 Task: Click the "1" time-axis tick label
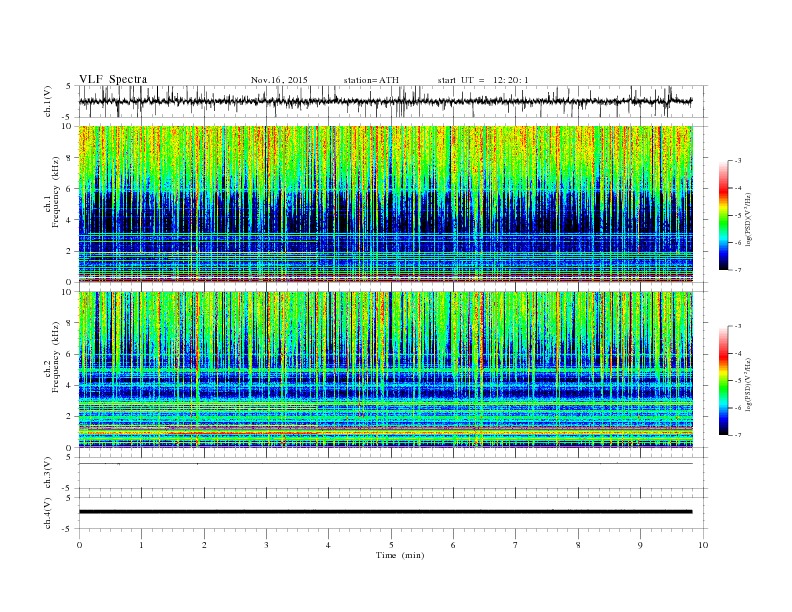click(x=141, y=545)
